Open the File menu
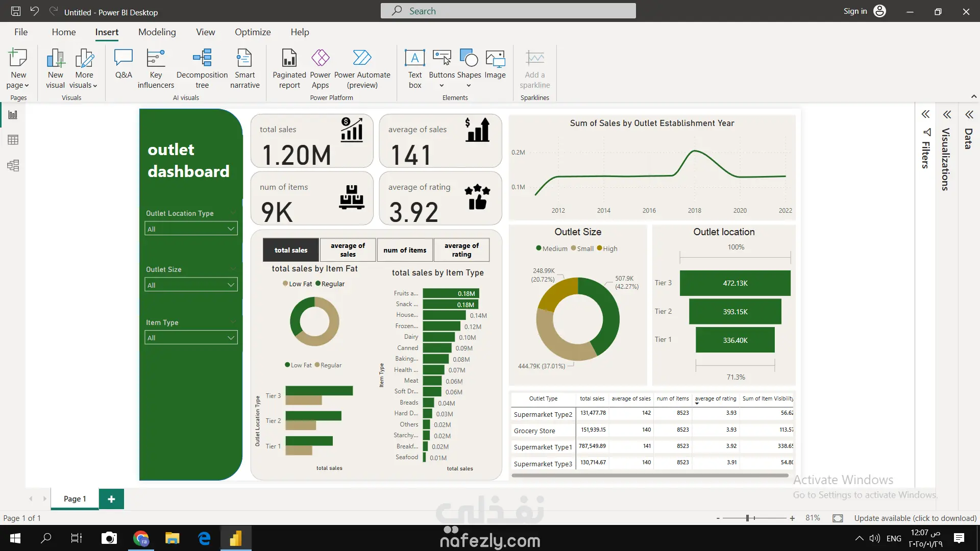 click(x=21, y=32)
